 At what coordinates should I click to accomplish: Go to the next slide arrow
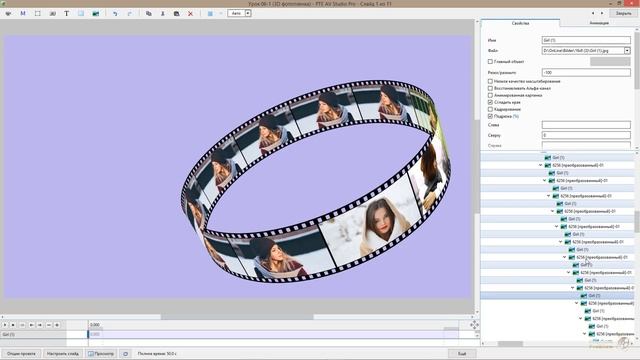[x=602, y=13]
